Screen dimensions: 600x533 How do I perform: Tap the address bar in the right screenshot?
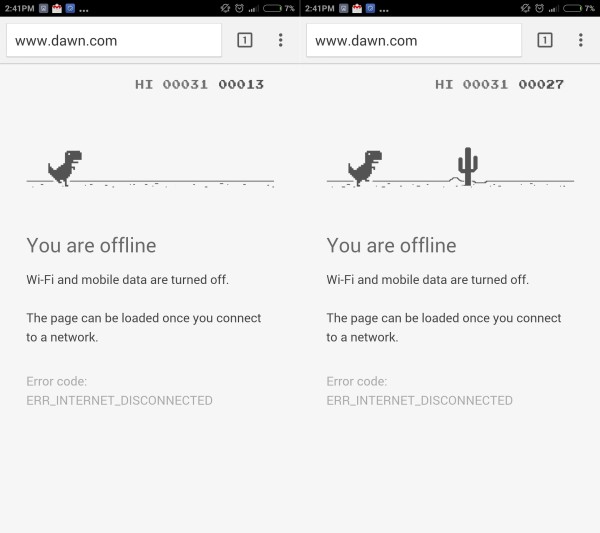[x=414, y=40]
